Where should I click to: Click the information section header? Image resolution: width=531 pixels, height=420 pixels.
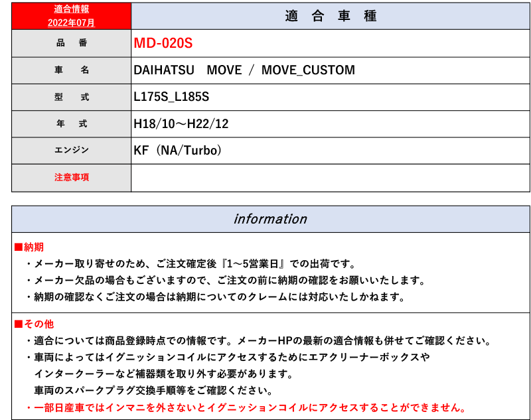(271, 219)
